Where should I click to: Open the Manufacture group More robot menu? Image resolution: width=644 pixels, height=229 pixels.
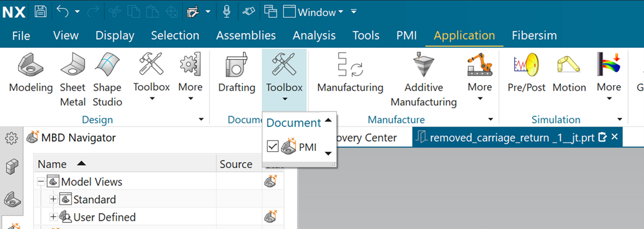[x=479, y=77]
